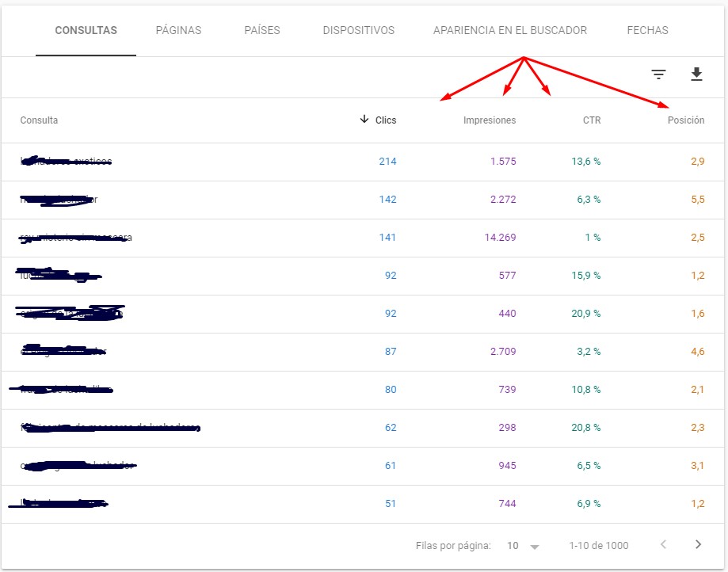Open Apariencia en el buscador tab
The image size is (728, 572).
pos(509,31)
